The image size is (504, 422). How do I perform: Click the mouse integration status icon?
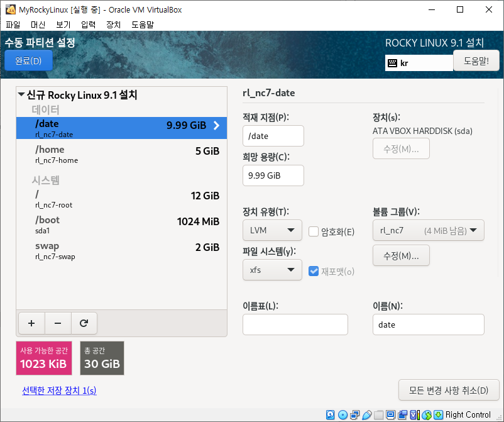tap(427, 415)
